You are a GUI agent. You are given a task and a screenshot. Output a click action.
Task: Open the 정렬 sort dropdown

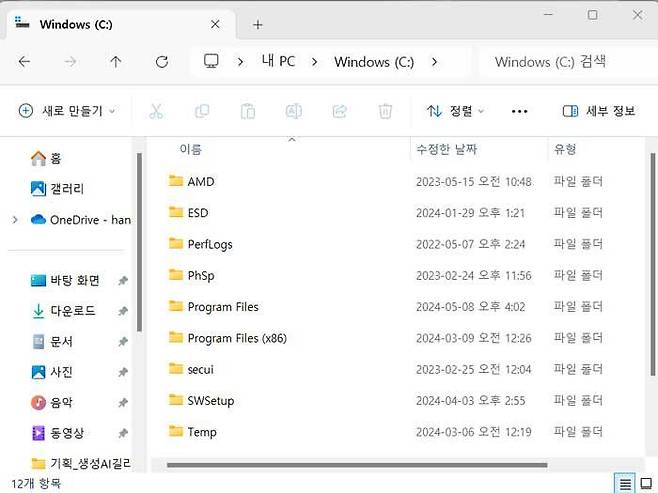[456, 111]
